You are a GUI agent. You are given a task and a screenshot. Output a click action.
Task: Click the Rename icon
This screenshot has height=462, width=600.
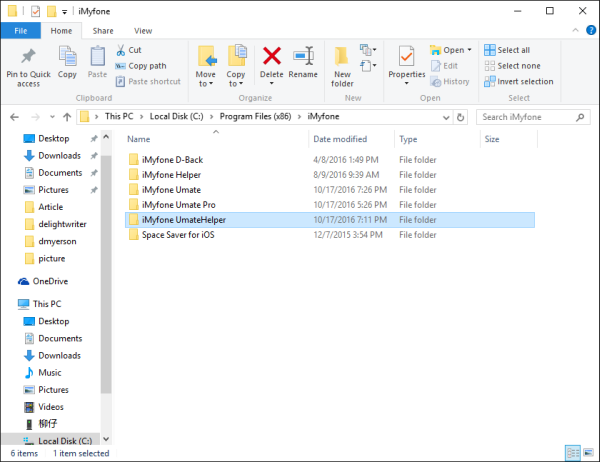(x=303, y=56)
